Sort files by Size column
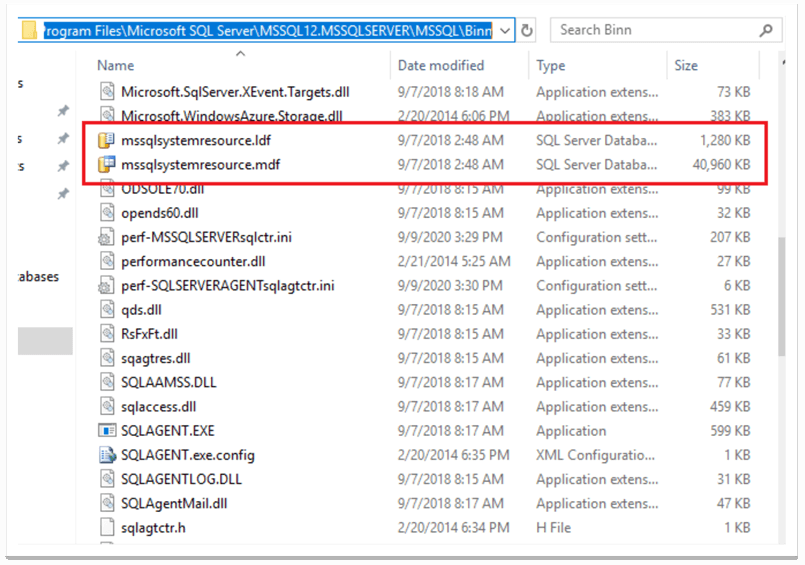Image resolution: width=805 pixels, height=565 pixels. pyautogui.click(x=686, y=66)
